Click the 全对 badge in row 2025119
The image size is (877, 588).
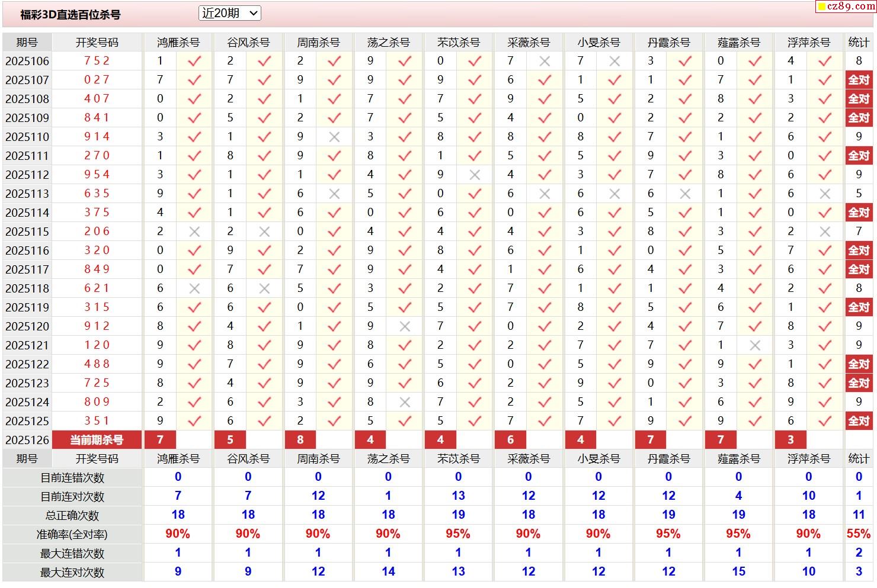coord(859,307)
